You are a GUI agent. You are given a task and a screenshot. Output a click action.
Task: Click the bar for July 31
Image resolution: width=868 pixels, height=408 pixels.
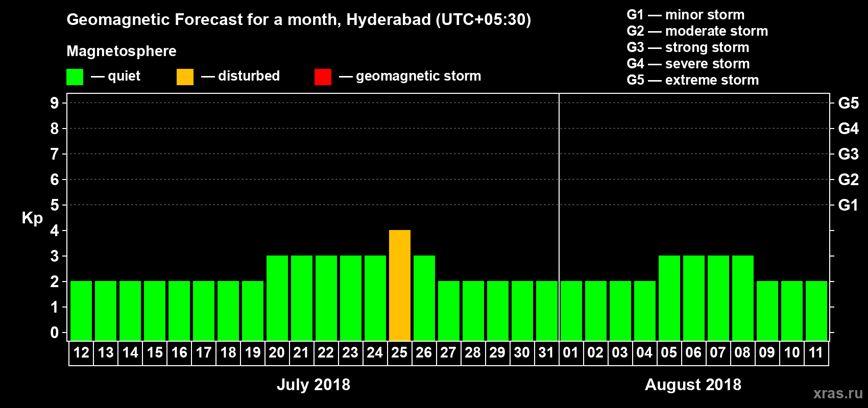point(547,311)
